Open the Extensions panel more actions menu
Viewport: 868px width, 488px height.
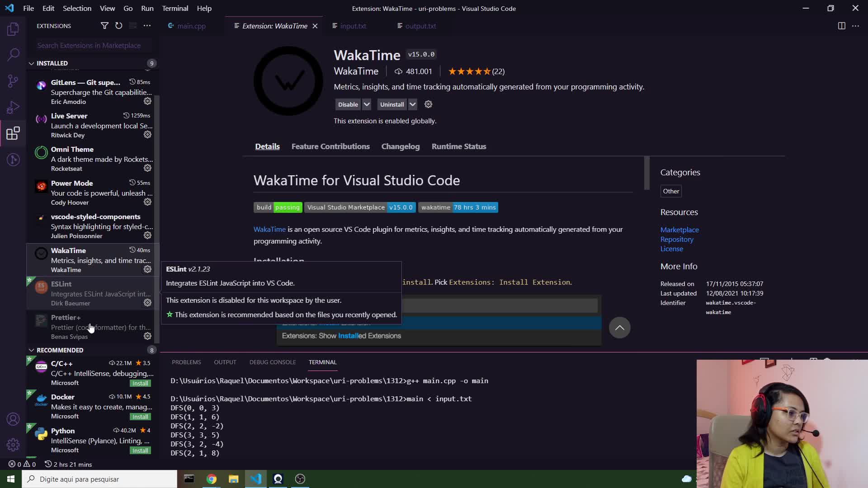tap(147, 26)
